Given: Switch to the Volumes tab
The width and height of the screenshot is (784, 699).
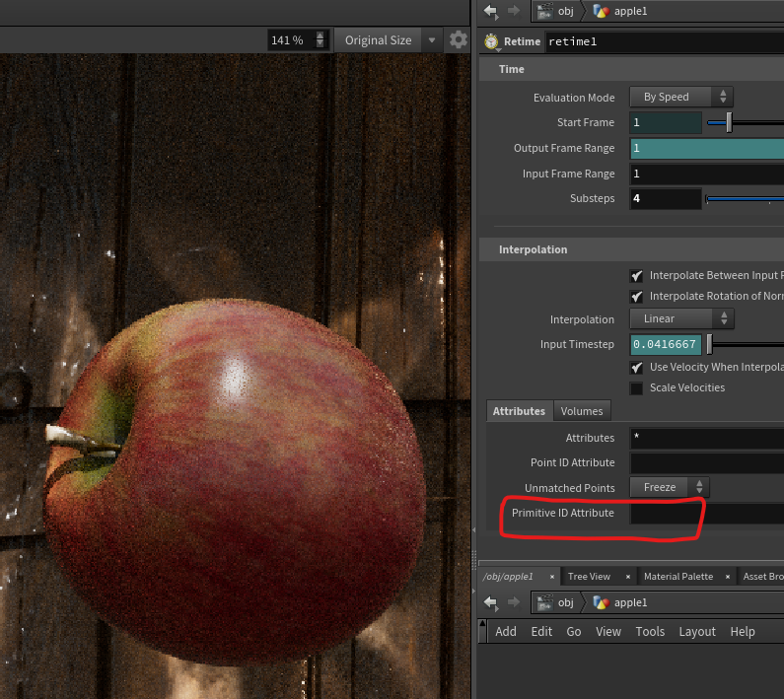Looking at the screenshot, I should coord(582,411).
